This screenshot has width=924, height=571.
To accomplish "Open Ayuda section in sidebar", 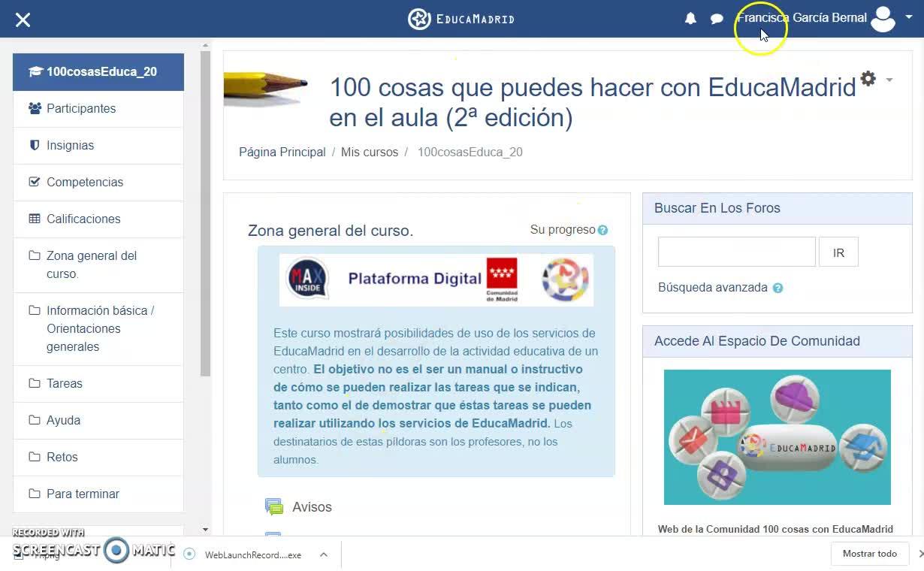I will (98, 421).
